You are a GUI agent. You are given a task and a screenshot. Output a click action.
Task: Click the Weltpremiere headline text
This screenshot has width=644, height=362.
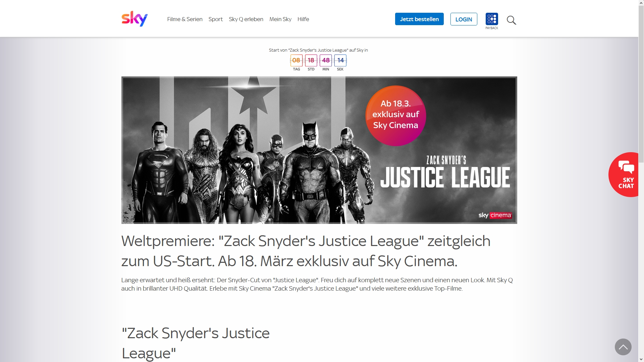point(306,251)
